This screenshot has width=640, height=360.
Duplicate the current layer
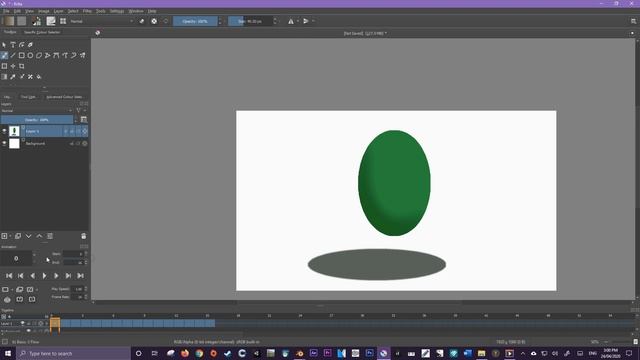pyautogui.click(x=18, y=236)
